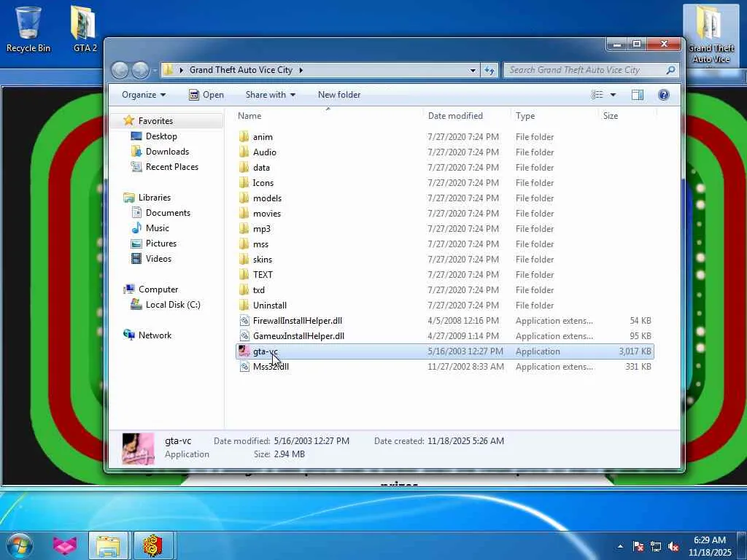Open the Start menu orb
The width and height of the screenshot is (747, 560).
(19, 545)
